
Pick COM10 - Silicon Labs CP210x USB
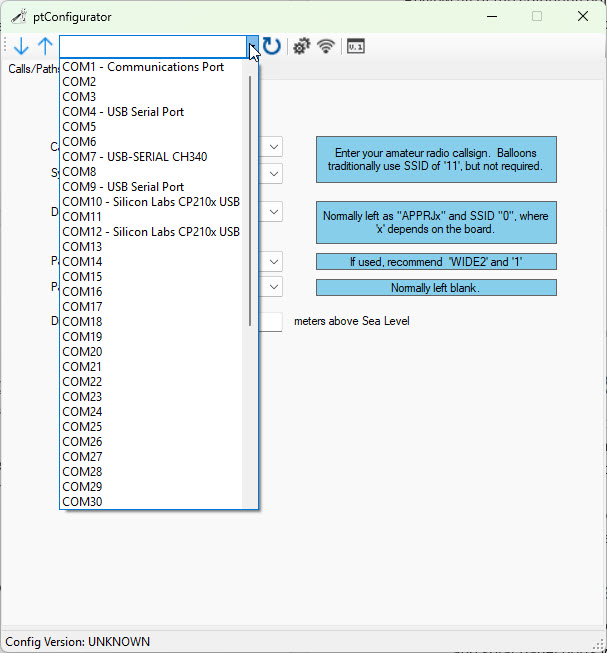(x=151, y=202)
